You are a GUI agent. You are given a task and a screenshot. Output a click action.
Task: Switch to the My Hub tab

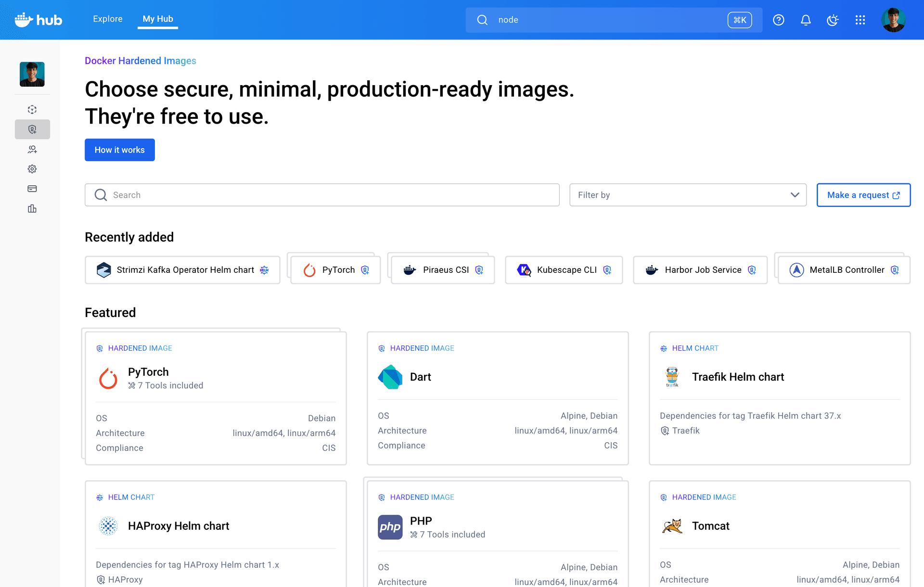pyautogui.click(x=158, y=19)
